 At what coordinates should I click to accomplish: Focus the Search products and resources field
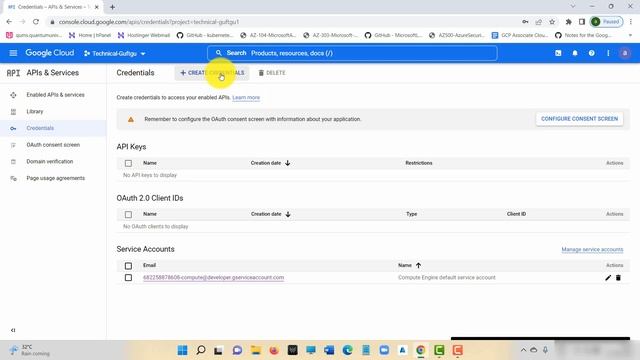[352, 53]
